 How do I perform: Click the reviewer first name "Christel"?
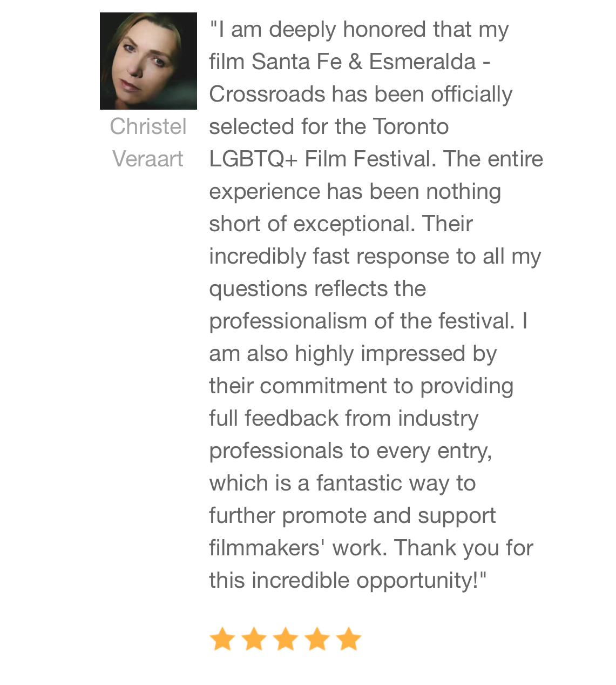pos(148,126)
